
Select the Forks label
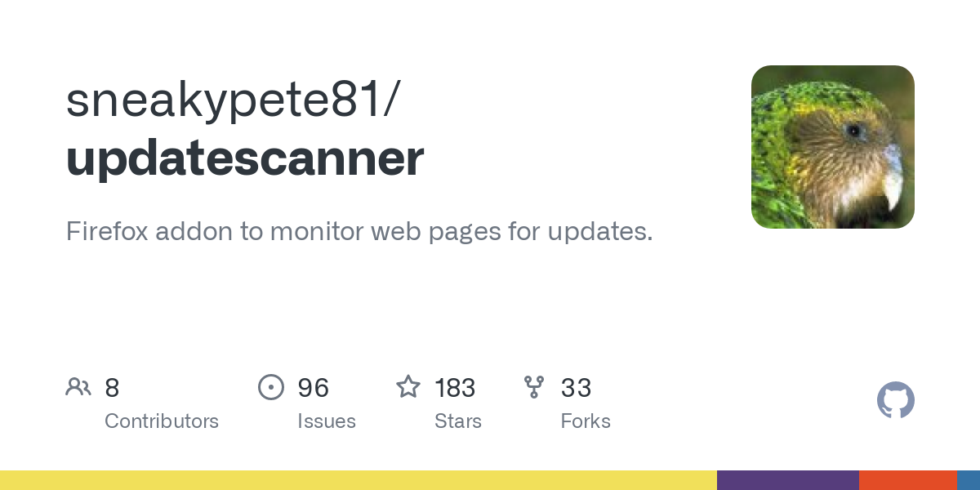(586, 421)
